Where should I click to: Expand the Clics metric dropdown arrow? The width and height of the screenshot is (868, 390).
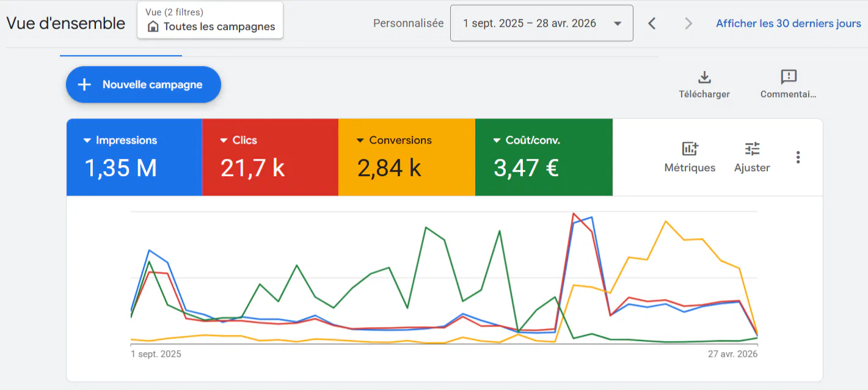pos(224,141)
